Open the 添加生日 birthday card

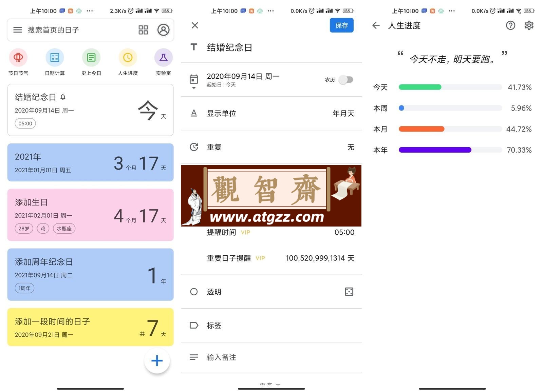[91, 215]
